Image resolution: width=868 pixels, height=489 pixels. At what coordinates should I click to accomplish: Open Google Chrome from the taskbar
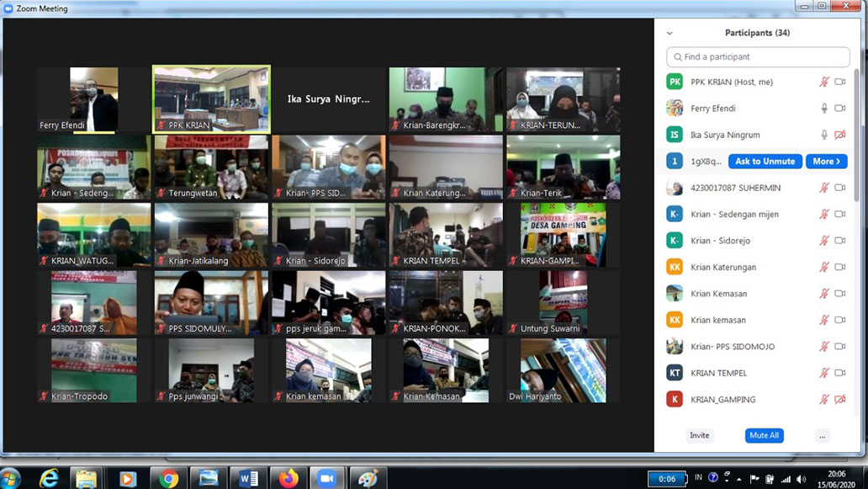(169, 478)
